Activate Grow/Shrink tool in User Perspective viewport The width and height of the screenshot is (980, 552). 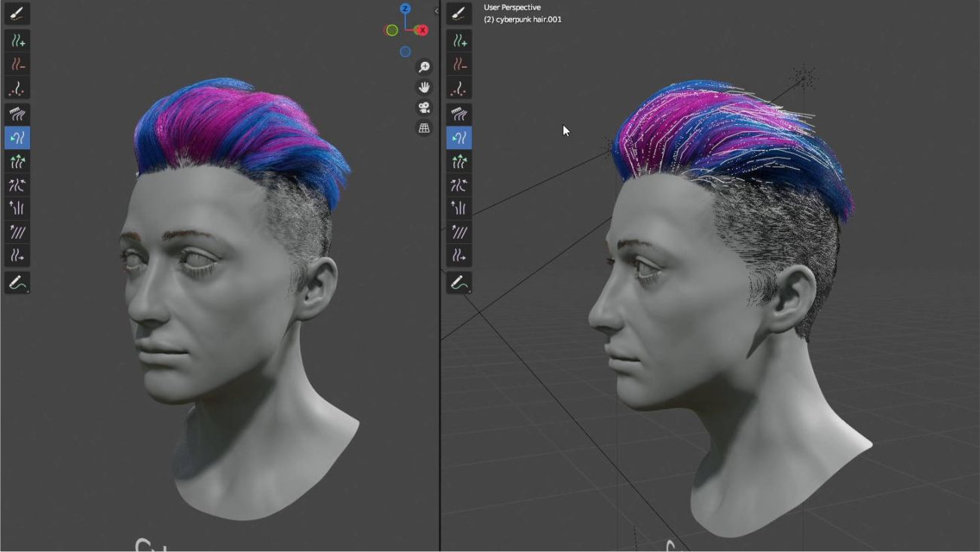[x=459, y=161]
